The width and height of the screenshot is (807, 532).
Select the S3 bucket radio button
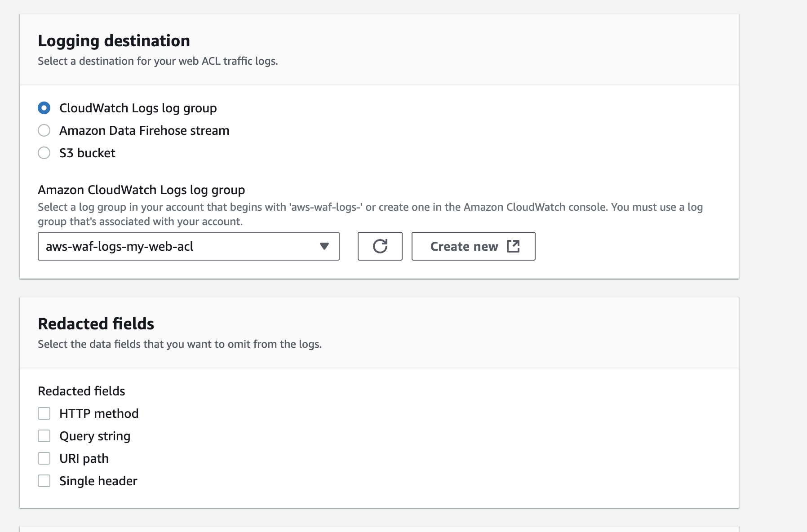pos(44,153)
